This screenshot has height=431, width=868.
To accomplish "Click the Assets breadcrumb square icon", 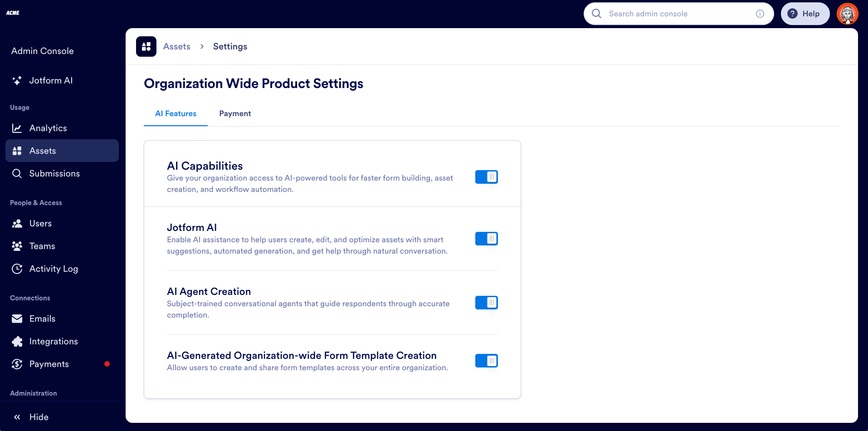I will tap(146, 46).
